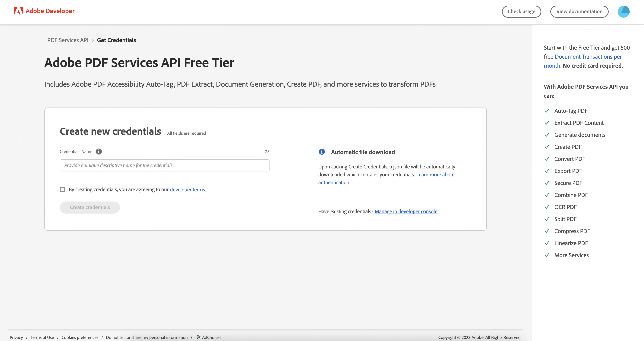Open the Check usage dropdown
This screenshot has height=341, width=644.
522,11
